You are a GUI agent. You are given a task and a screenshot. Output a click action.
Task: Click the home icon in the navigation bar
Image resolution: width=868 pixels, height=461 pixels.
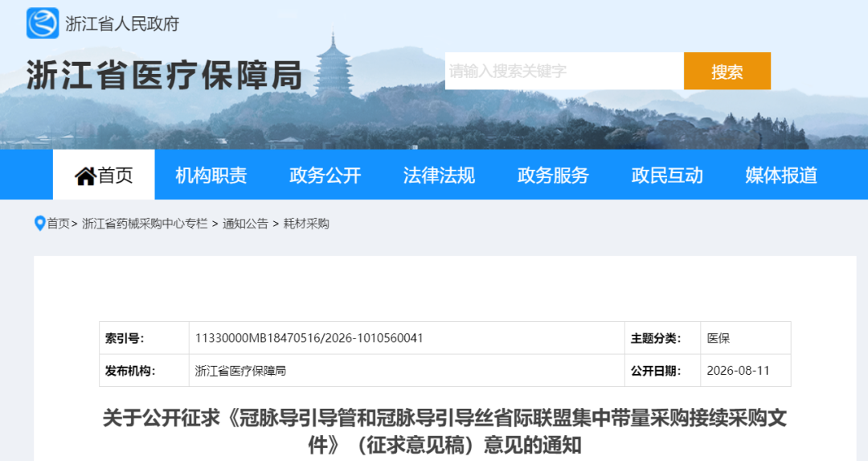tap(85, 175)
